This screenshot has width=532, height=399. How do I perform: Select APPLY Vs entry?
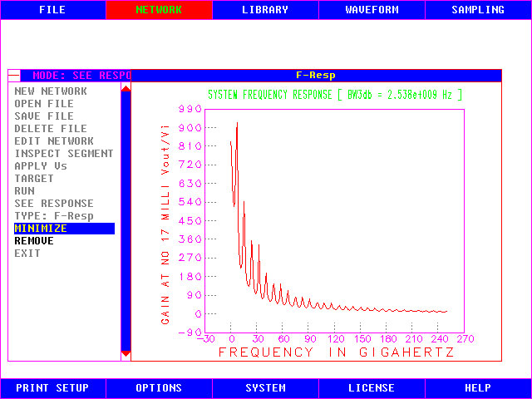tap(41, 166)
